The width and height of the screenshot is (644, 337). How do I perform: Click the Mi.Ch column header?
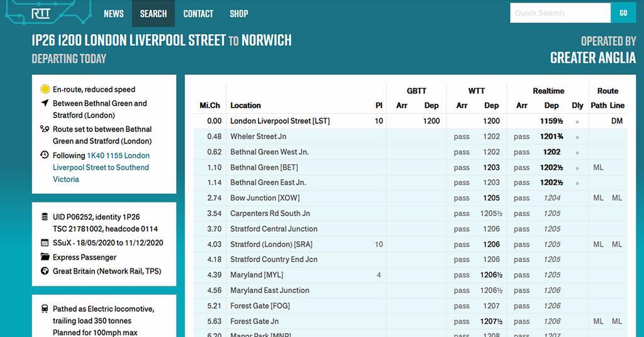[209, 106]
